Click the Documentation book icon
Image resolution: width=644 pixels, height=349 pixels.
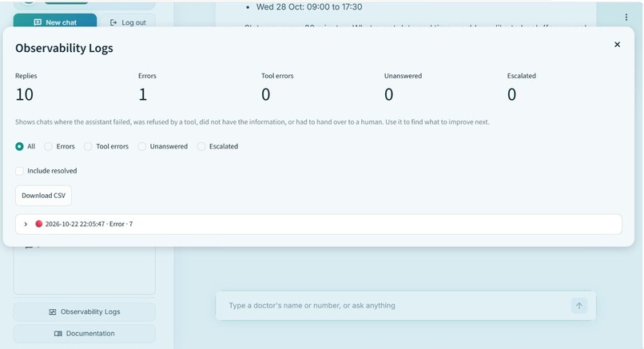click(58, 333)
